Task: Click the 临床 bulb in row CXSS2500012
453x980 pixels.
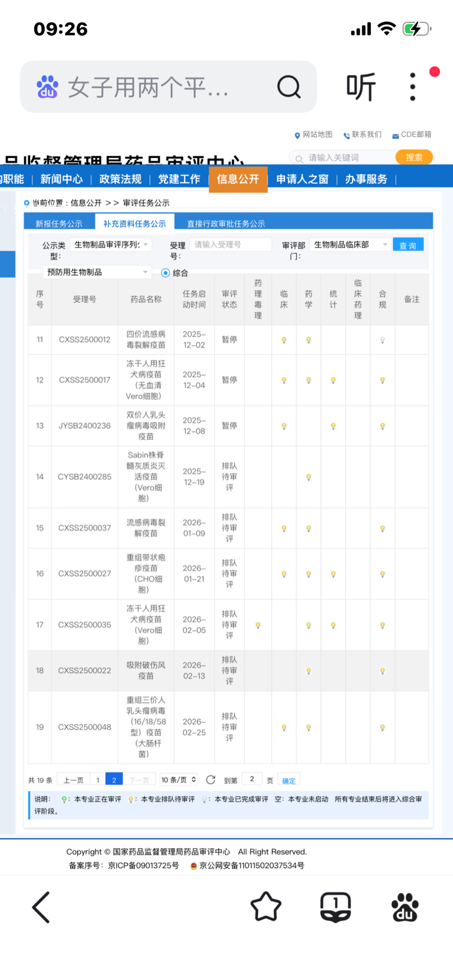Action: 284,340
